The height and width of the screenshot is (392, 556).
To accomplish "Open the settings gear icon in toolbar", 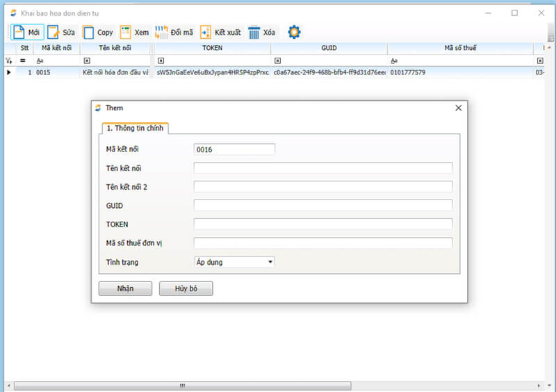I will [294, 32].
